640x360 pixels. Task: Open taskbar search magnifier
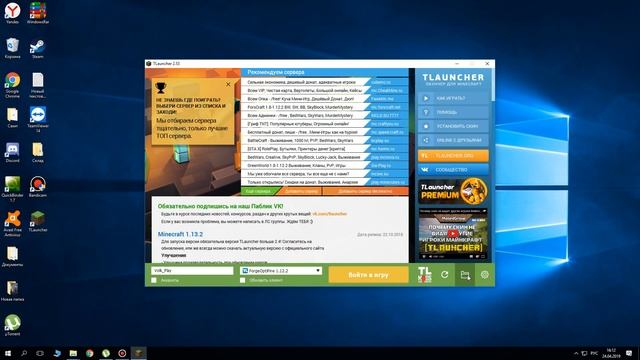[x=24, y=353]
